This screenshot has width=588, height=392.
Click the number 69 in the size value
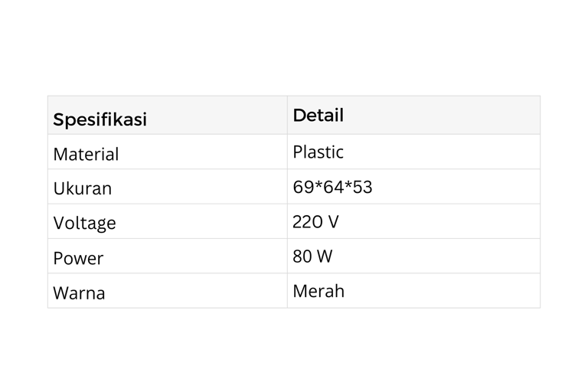point(302,187)
